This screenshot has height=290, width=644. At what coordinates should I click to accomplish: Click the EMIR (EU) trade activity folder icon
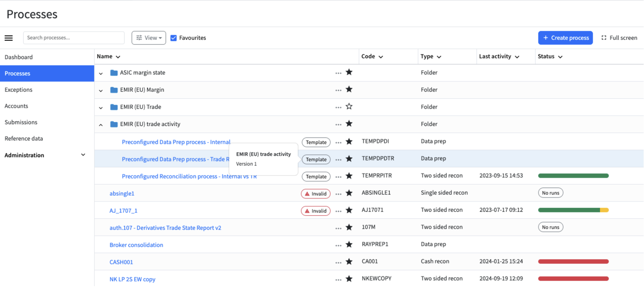(x=114, y=124)
